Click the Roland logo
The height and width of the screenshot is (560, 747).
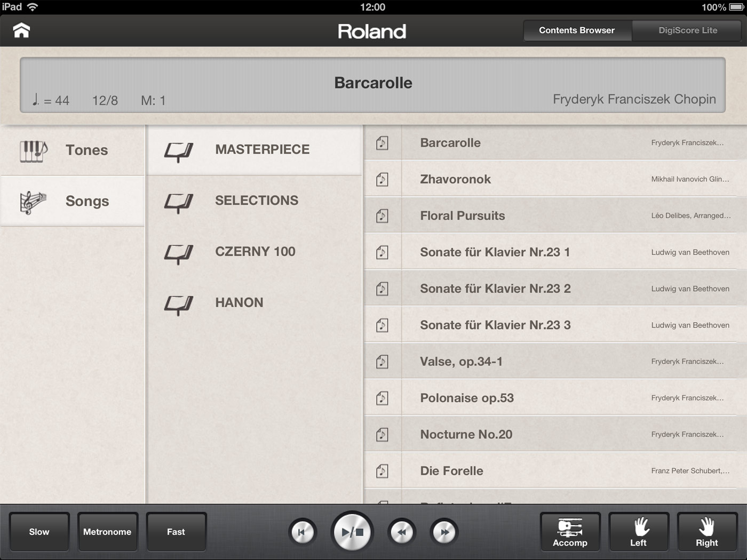coord(372,31)
